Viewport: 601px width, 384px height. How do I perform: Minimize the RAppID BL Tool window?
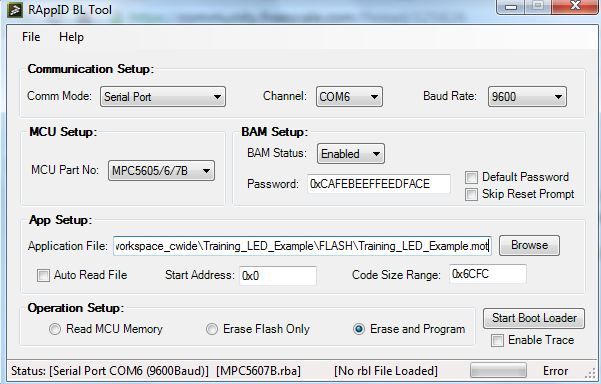(511, 7)
